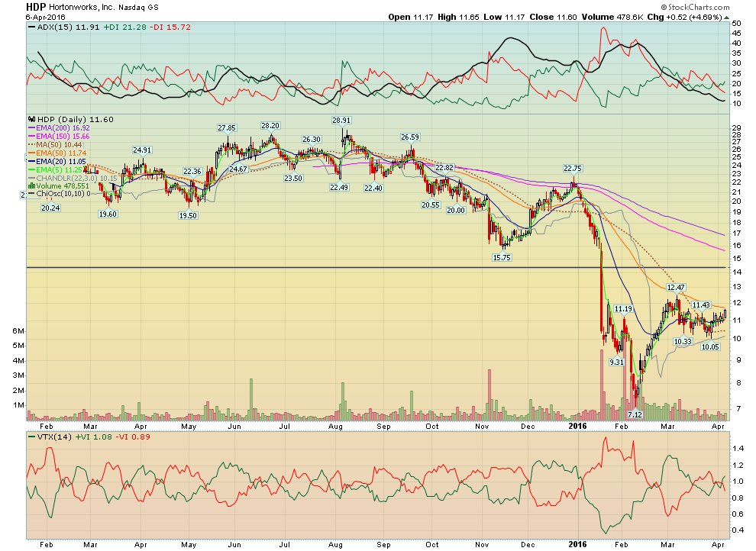Click the 11.19 price label
Image resolution: width=756 pixels, height=551 pixels.
(x=623, y=309)
